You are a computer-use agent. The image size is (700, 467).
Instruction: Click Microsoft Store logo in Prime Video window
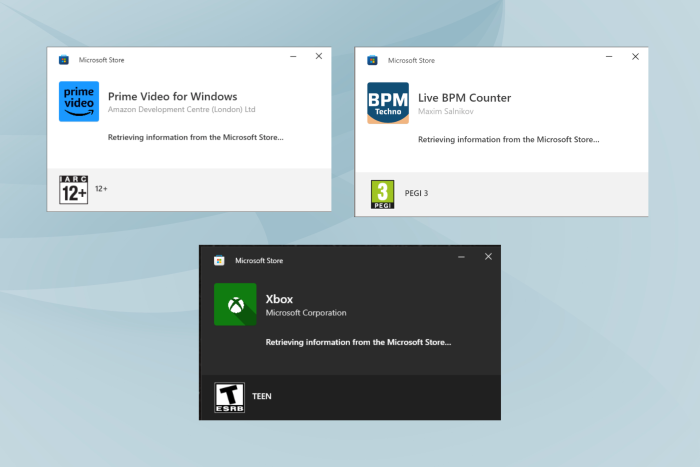pyautogui.click(x=64, y=60)
